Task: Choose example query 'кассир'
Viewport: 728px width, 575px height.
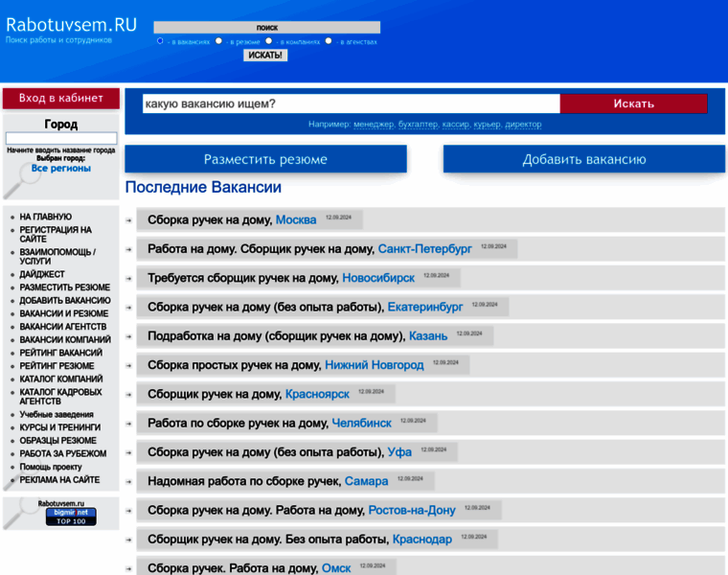Action: [x=456, y=125]
